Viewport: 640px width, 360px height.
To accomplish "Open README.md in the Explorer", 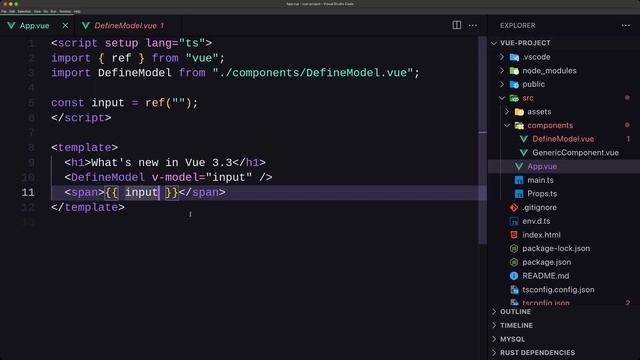I will [x=545, y=276].
